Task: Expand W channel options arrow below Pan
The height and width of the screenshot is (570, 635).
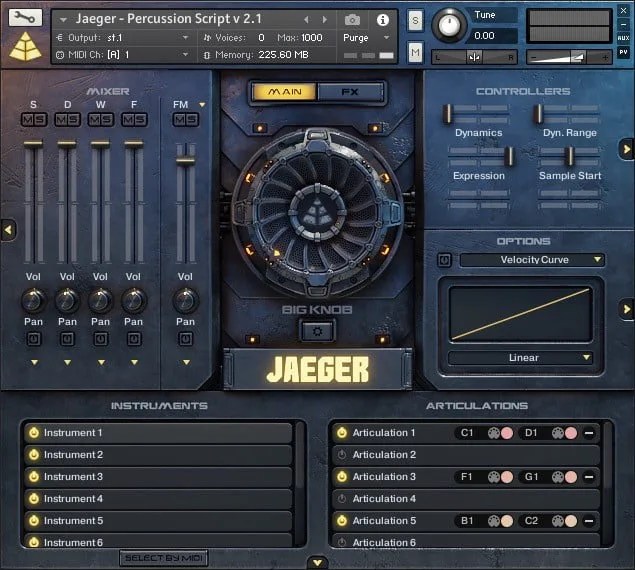Action: click(x=101, y=363)
